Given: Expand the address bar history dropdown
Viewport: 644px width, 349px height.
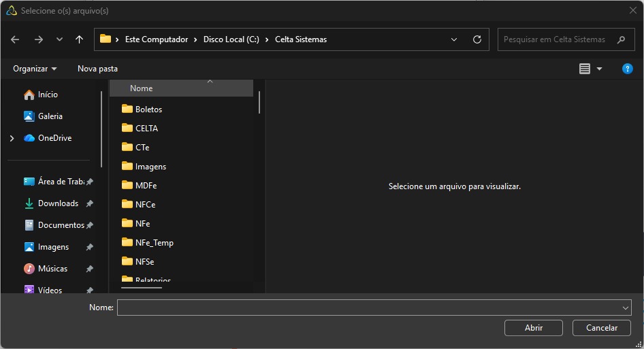Looking at the screenshot, I should tap(454, 39).
